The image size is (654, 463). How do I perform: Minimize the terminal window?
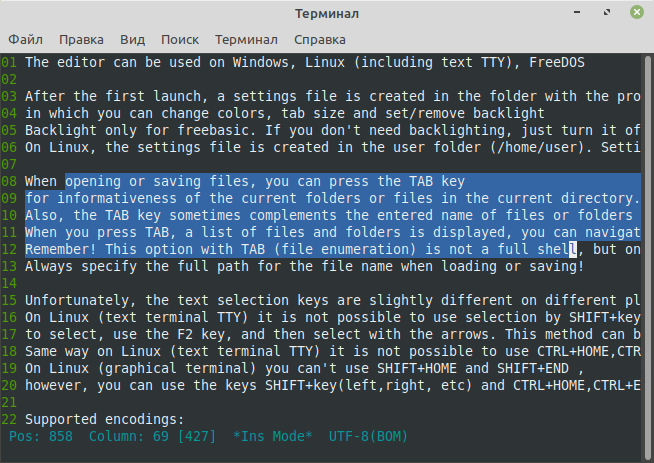pos(577,12)
